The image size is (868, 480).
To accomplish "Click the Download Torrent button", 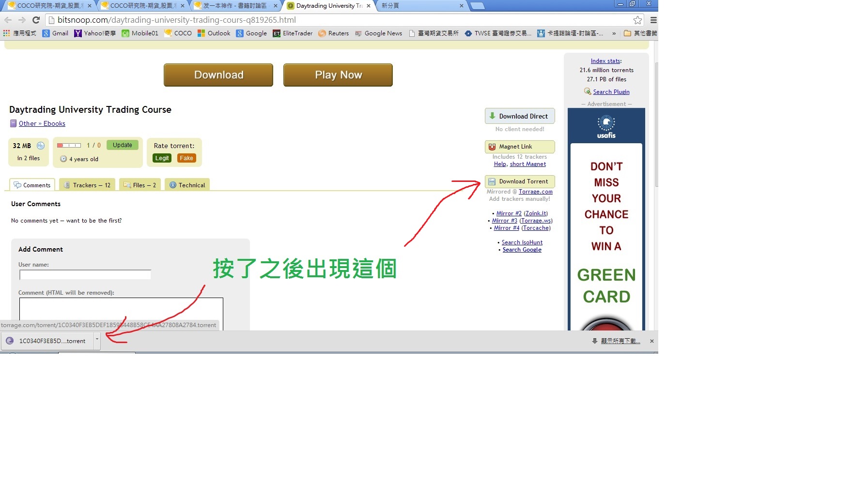I will tap(520, 181).
